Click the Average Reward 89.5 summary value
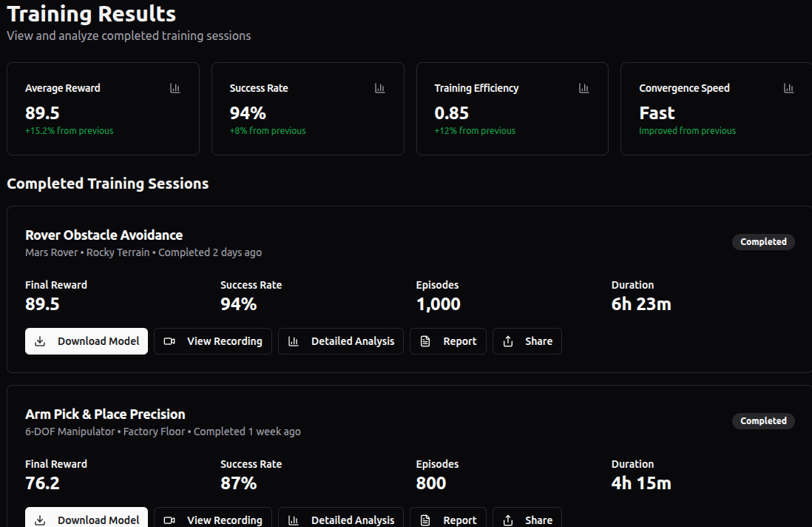 (42, 113)
